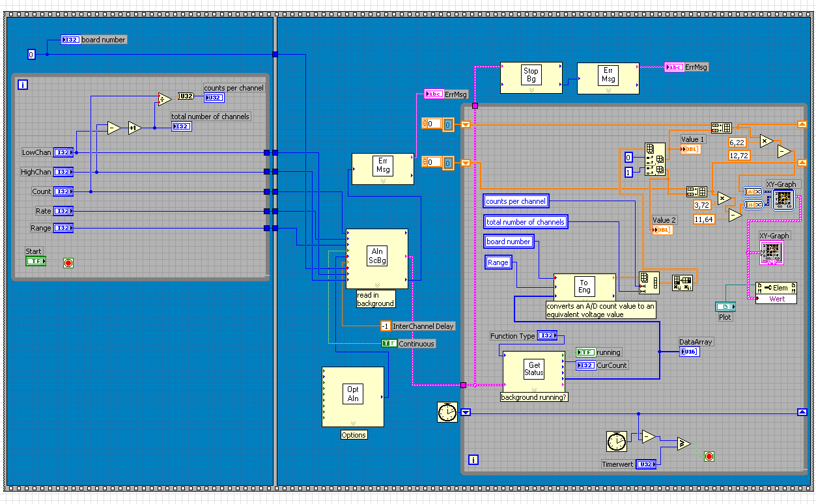The image size is (816, 504).
Task: Select the Opt AIn options node
Action: point(353,397)
